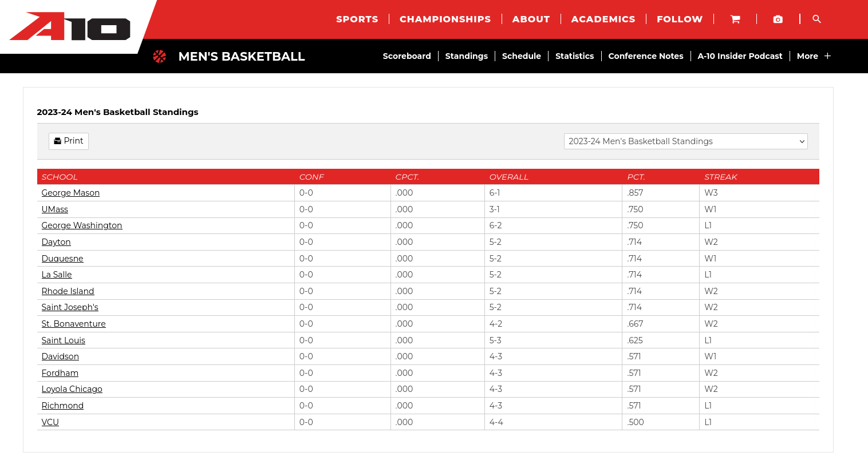
Task: Open the SPORTS menu
Action: coord(357,19)
